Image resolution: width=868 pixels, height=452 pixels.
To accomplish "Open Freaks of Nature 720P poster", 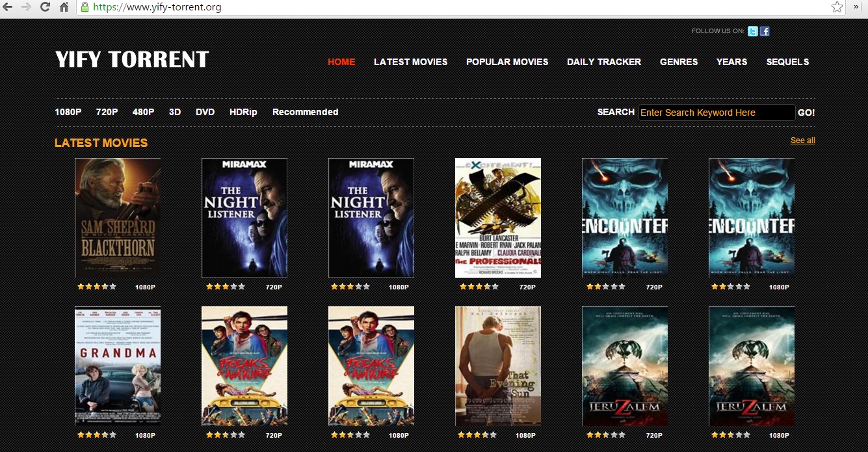I will pos(244,366).
